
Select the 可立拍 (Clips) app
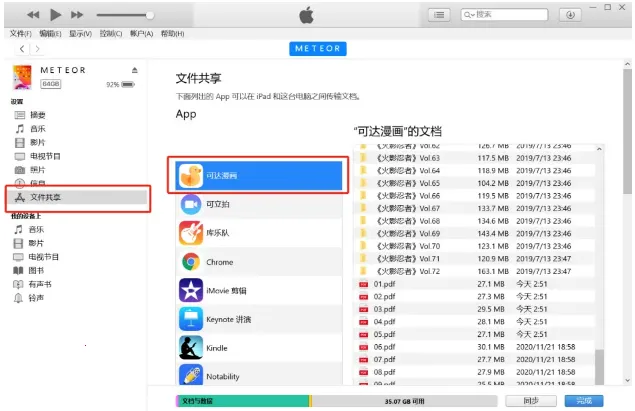(218, 204)
